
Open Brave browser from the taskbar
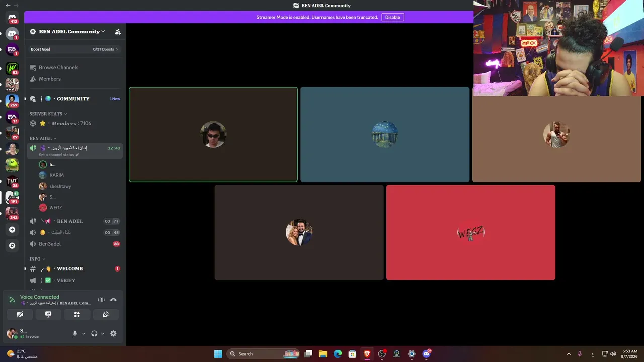[x=367, y=354]
